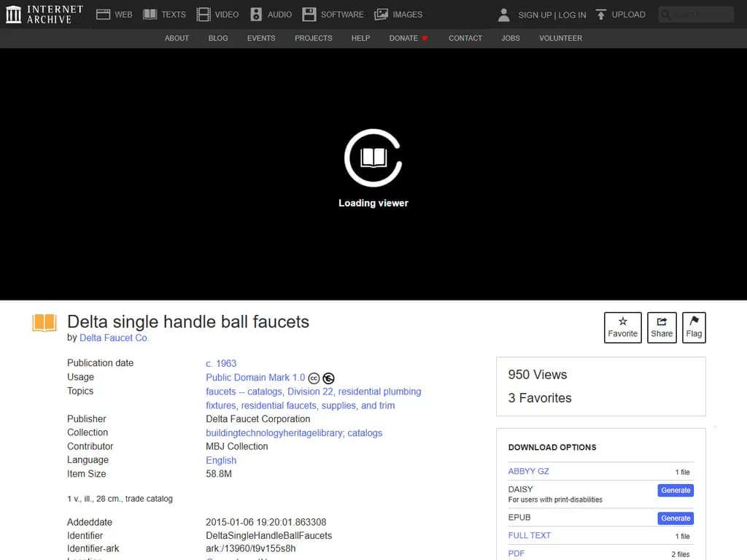Open the Software section icon
The height and width of the screenshot is (560, 747).
[309, 15]
